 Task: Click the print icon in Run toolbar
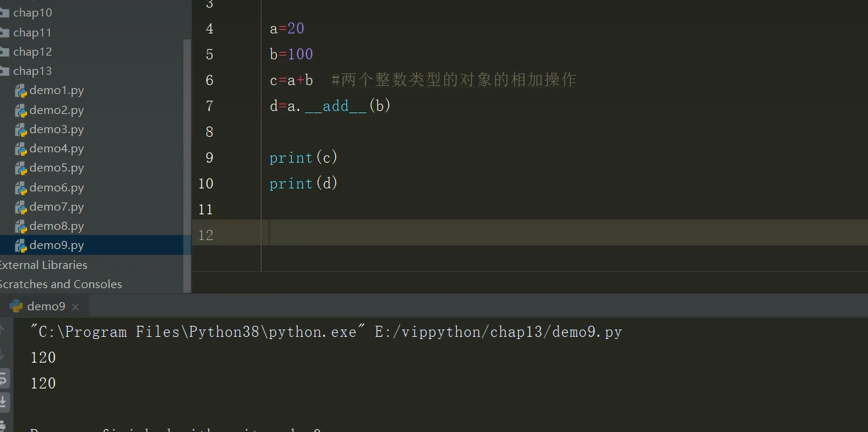3,425
